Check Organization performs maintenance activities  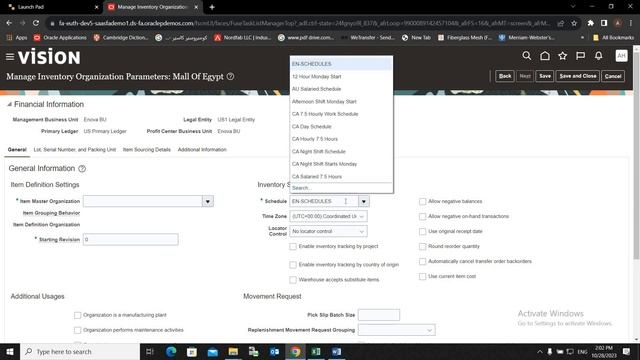(x=78, y=330)
